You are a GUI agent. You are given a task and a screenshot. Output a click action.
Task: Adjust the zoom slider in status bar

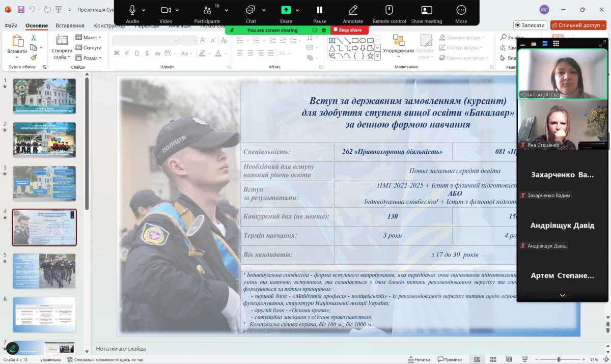point(559,359)
